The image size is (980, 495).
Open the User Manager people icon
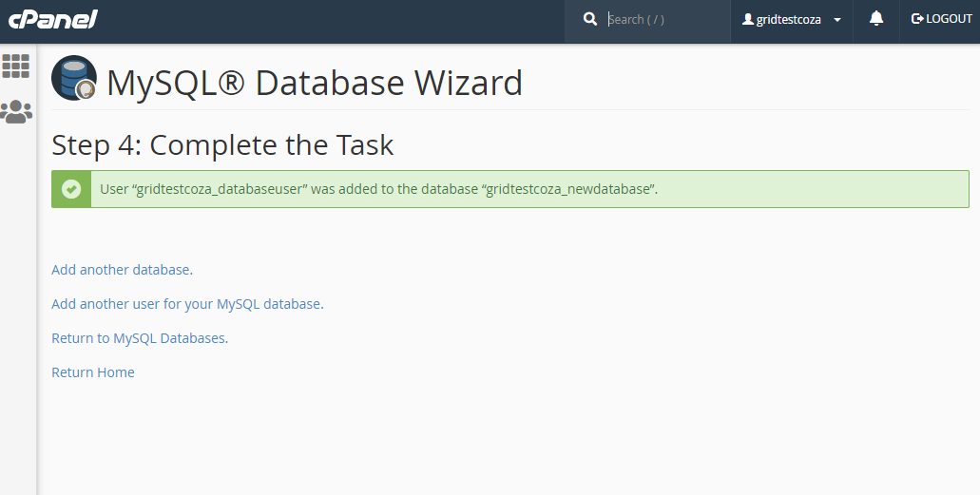[x=16, y=112]
